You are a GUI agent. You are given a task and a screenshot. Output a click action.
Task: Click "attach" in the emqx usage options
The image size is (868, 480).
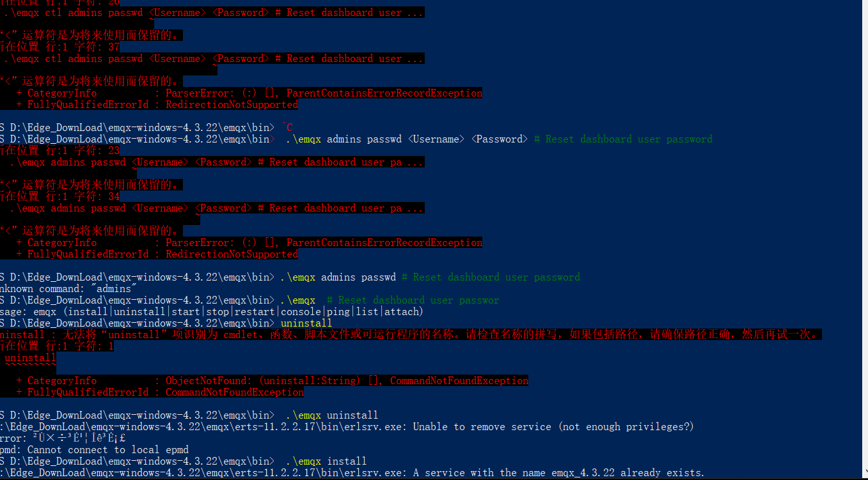(402, 312)
